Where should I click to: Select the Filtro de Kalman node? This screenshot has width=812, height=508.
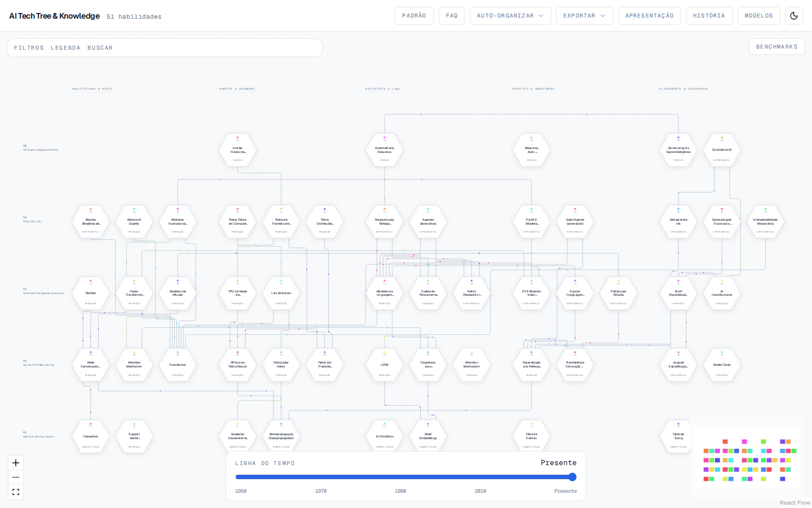(x=531, y=436)
